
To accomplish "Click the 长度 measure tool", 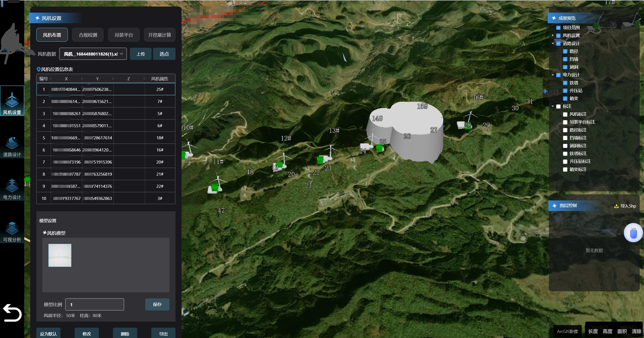I will pyautogui.click(x=593, y=331).
